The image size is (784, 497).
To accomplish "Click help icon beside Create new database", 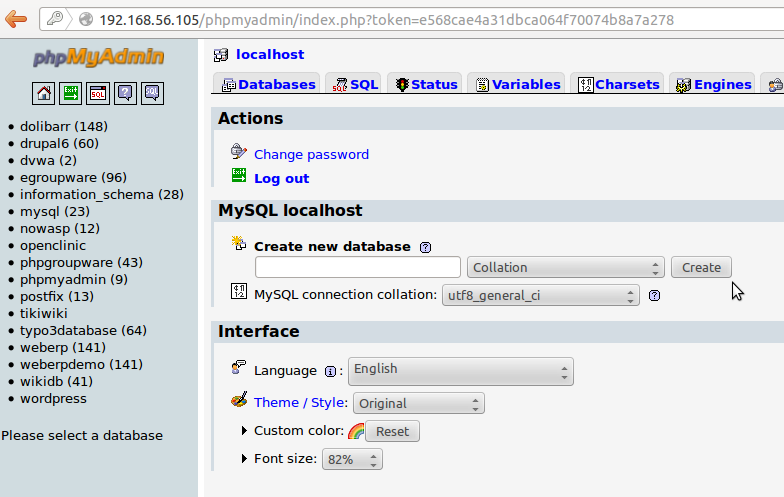I will [426, 247].
